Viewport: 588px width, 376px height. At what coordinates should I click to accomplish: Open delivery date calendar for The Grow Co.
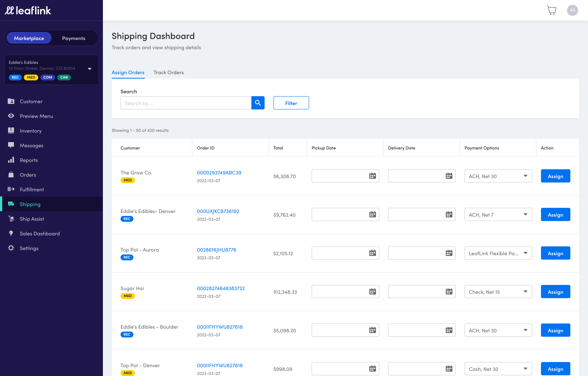pyautogui.click(x=449, y=176)
